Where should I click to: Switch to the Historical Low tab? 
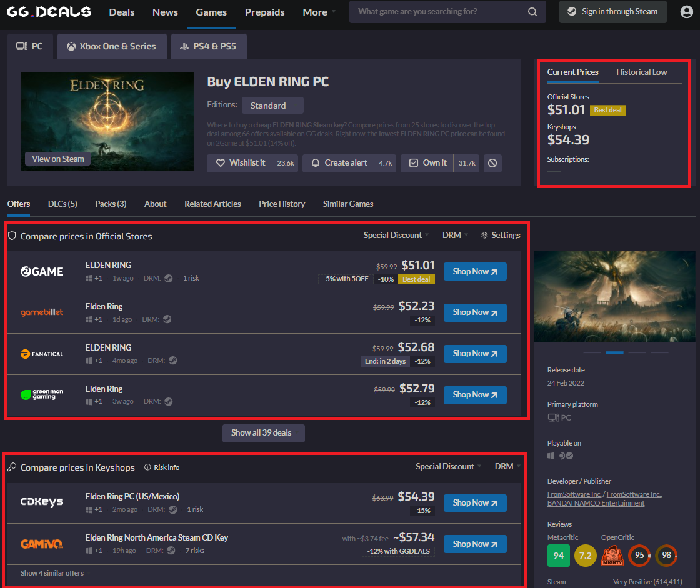tap(641, 72)
